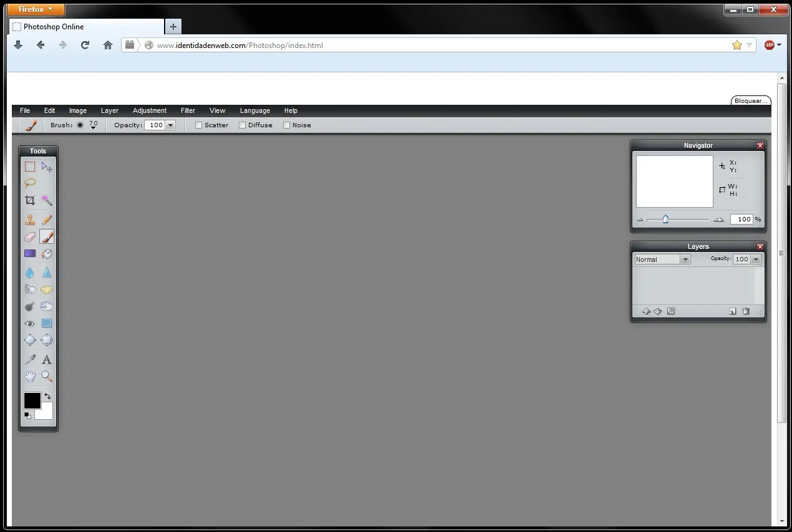The image size is (792, 532).
Task: Open the Help menu
Action: point(291,110)
